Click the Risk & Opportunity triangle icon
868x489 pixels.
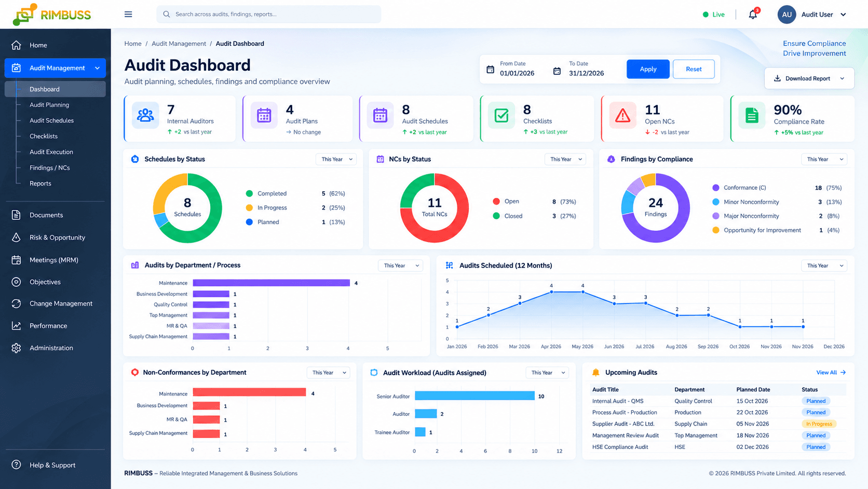click(17, 237)
